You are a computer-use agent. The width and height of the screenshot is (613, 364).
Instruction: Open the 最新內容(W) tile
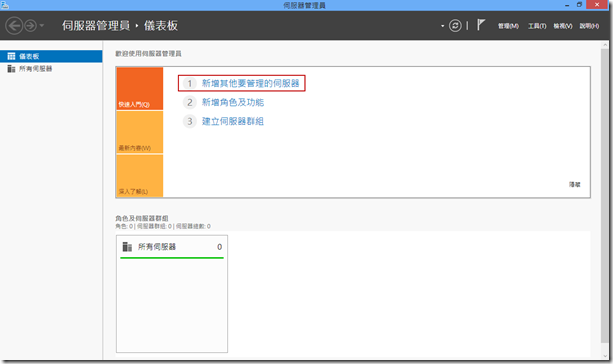click(x=140, y=132)
